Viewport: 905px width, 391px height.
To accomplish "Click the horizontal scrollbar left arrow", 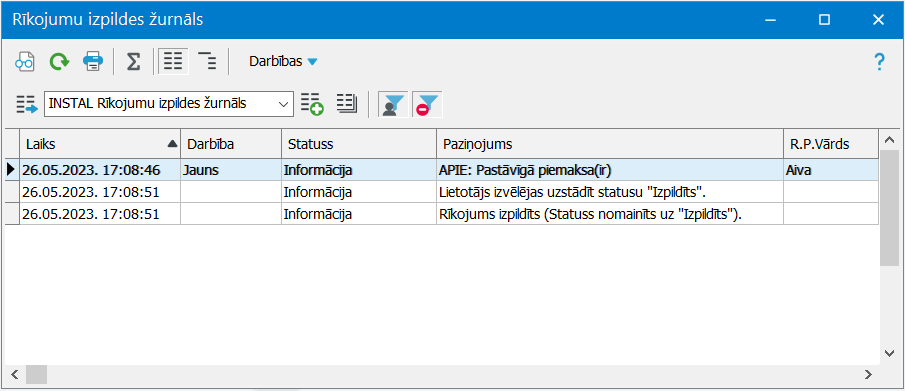I will [14, 374].
